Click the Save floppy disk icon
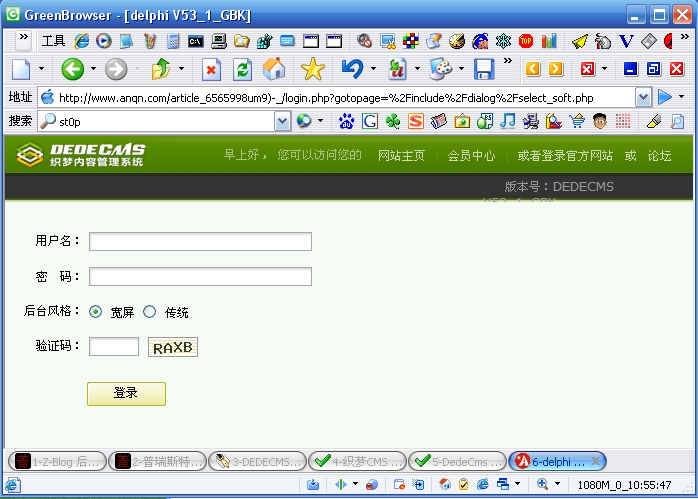Screen dimensions: 698x499 pos(484,69)
